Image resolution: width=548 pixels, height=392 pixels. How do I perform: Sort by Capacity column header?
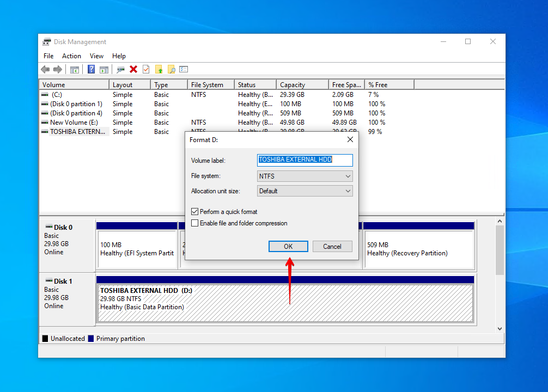click(303, 85)
